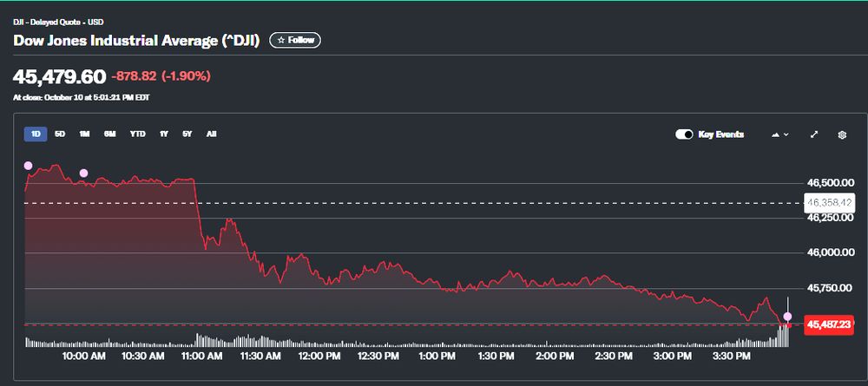868x386 pixels.
Task: Click the 46,358.42 previous close label
Action: coord(829,202)
